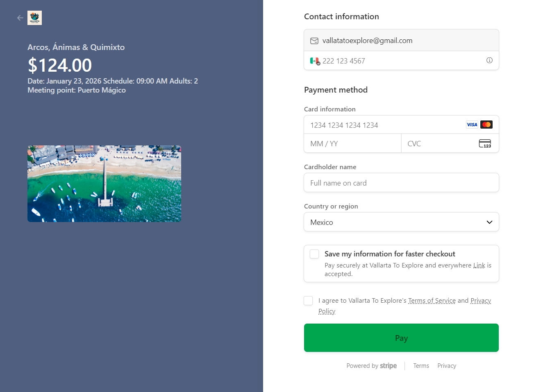
Task: Open the Privacy Policy link
Action: click(480, 301)
